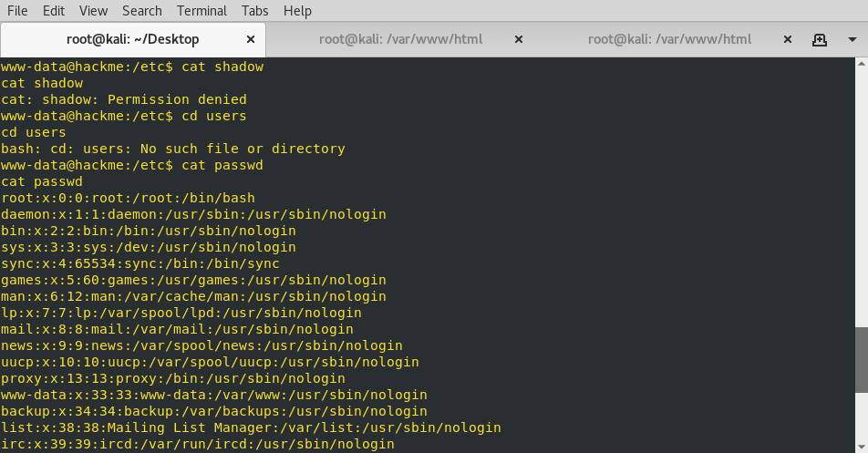The height and width of the screenshot is (453, 868).
Task: Open the View menu
Action: click(93, 11)
